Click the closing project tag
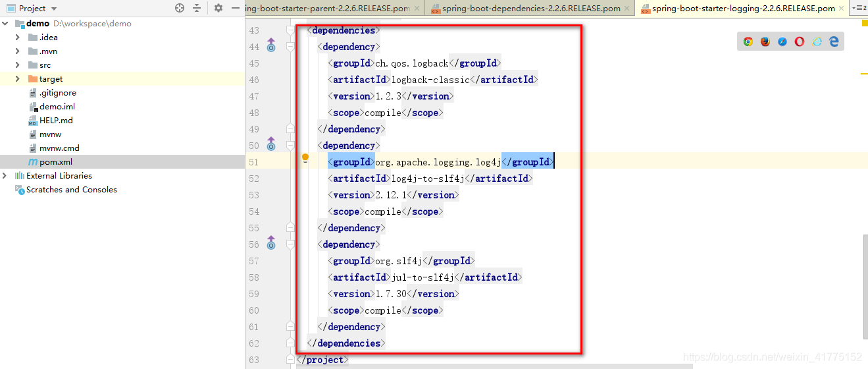The height and width of the screenshot is (369, 868). click(322, 360)
